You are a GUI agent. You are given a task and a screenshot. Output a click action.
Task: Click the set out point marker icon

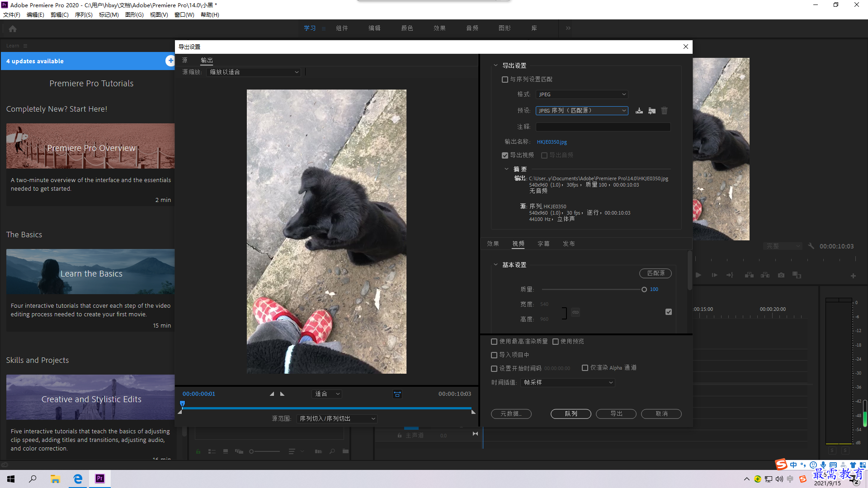click(x=283, y=394)
